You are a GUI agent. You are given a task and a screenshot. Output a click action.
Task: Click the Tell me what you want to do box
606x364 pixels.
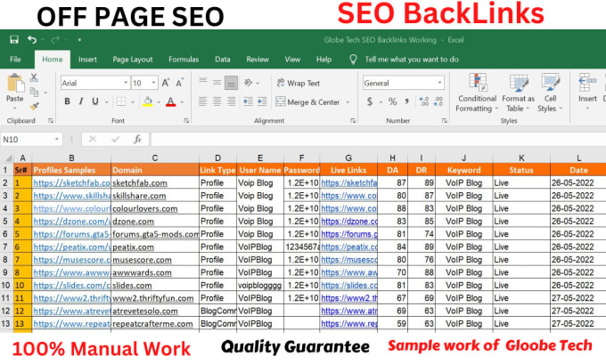[x=412, y=60]
